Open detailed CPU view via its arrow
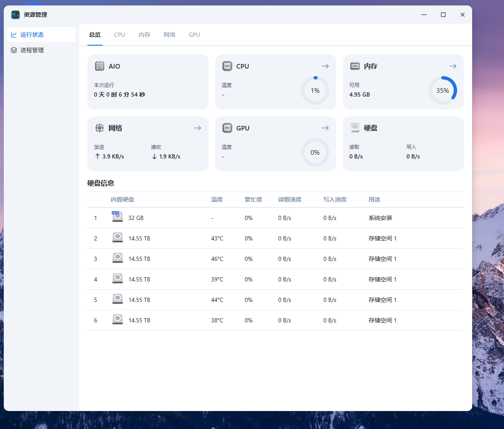504x429 pixels. [x=325, y=66]
